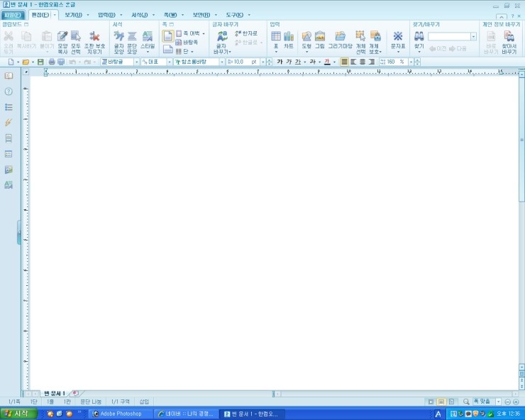Viewport: 525px width, 420px height.
Task: Click the print icon in quick toolbar
Action: coord(52,62)
